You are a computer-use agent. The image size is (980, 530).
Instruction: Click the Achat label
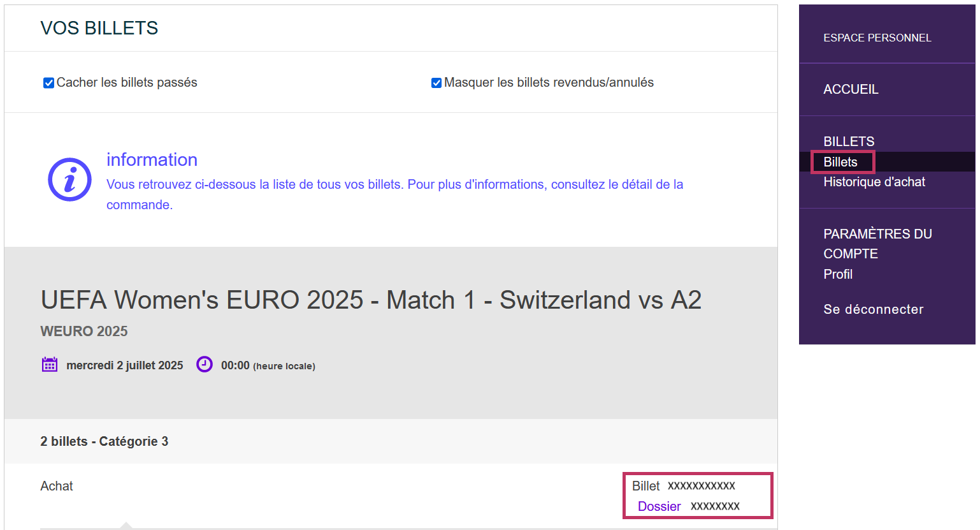click(57, 486)
